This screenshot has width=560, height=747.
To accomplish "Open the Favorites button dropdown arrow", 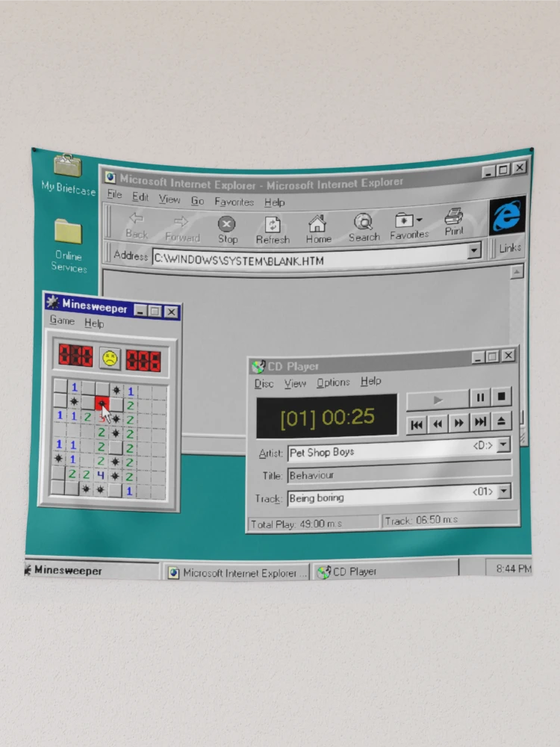I will point(419,220).
